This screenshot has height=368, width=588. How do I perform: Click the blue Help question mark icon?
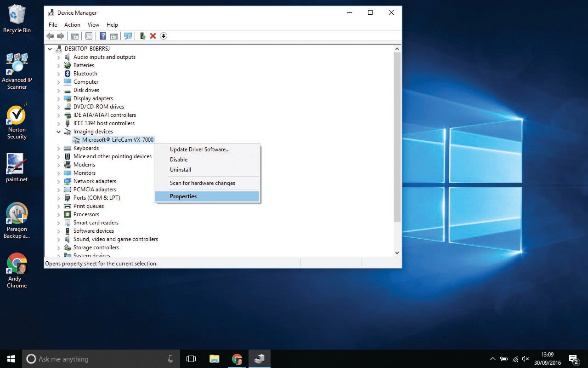(x=103, y=36)
